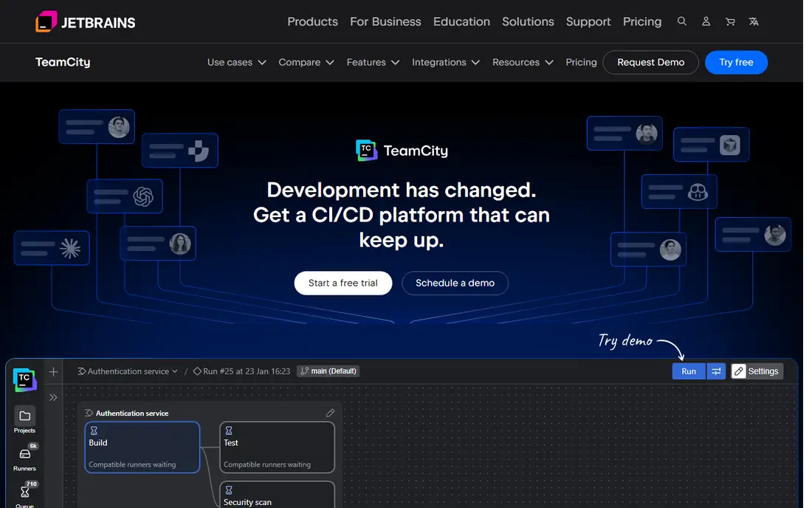Click Start a free trial
Image resolution: width=812 pixels, height=508 pixels.
click(343, 283)
